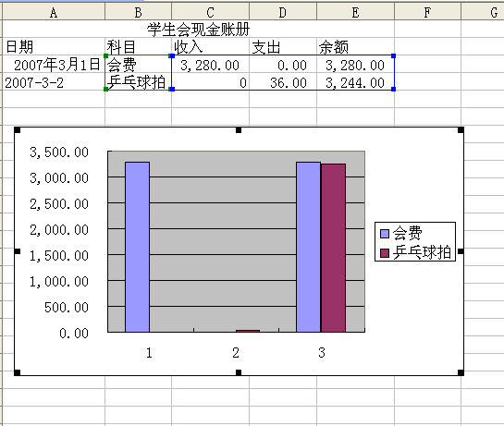Select balance cell 3,244.00

click(x=355, y=82)
